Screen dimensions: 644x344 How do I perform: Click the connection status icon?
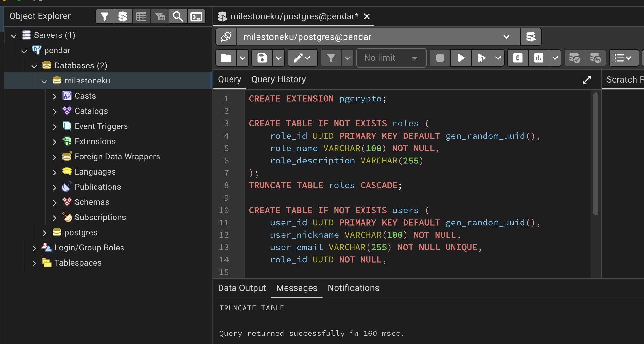(x=226, y=37)
